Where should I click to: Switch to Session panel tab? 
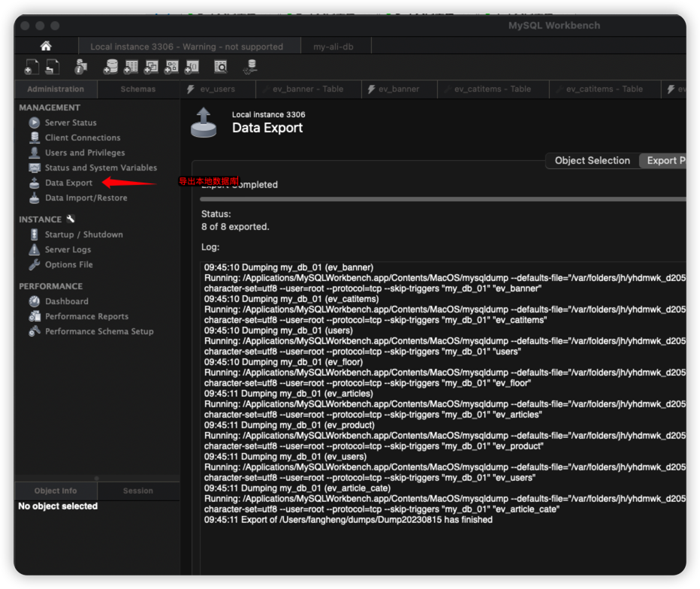pyautogui.click(x=138, y=491)
